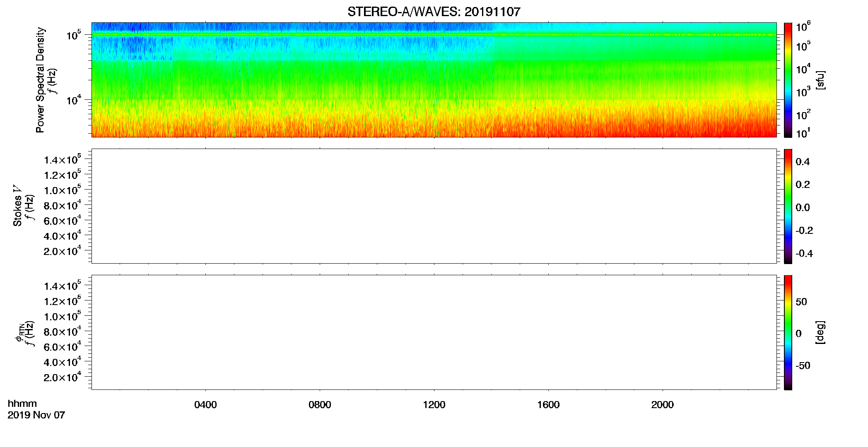Click the empty Stokes V plot panel
The width and height of the screenshot is (868, 447).
(434, 206)
